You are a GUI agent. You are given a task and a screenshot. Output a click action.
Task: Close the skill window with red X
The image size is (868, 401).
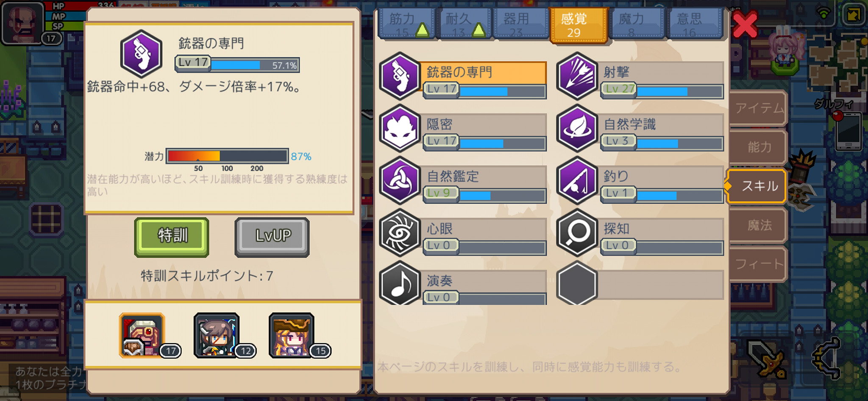point(745,25)
